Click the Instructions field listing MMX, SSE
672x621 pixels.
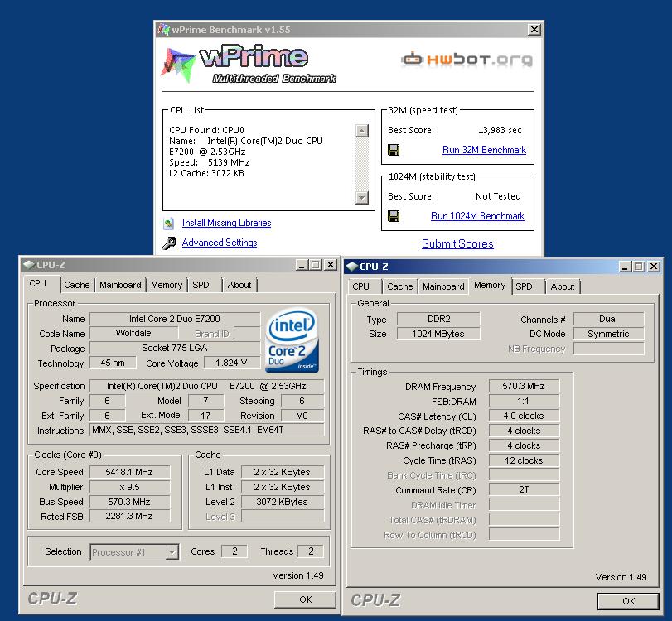pyautogui.click(x=206, y=430)
